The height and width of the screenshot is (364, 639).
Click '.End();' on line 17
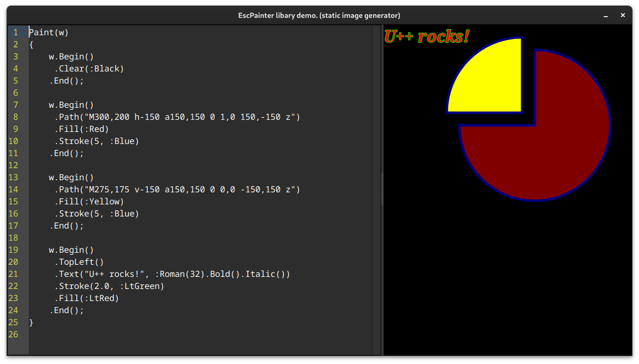66,226
